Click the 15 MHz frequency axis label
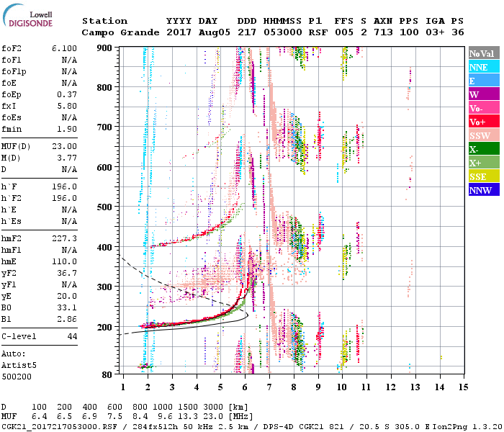Screen dimensions: 504x432 [462, 387]
